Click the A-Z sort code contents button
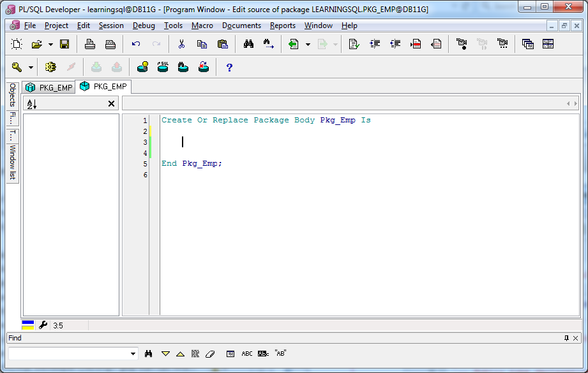The width and height of the screenshot is (588, 373). pos(32,104)
